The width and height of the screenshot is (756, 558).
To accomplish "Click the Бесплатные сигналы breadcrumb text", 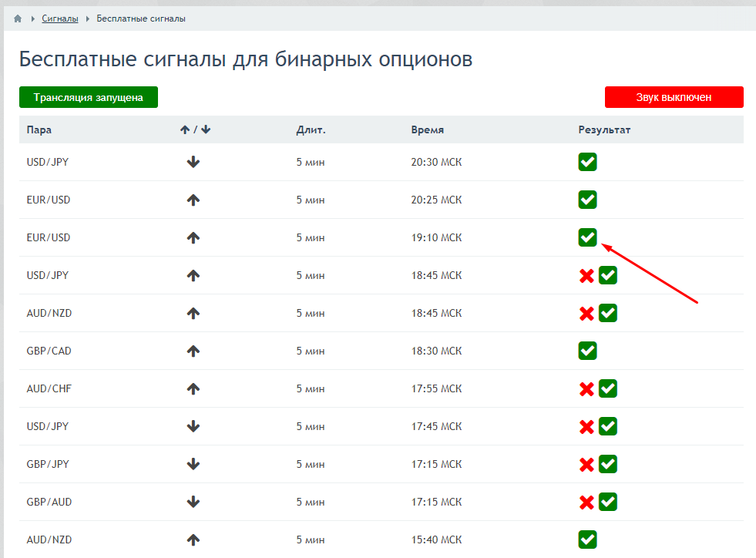I will pyautogui.click(x=141, y=18).
